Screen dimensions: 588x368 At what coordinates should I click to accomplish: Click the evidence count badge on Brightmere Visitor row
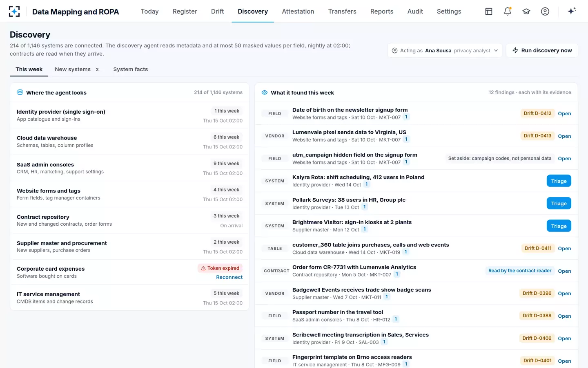pyautogui.click(x=365, y=229)
